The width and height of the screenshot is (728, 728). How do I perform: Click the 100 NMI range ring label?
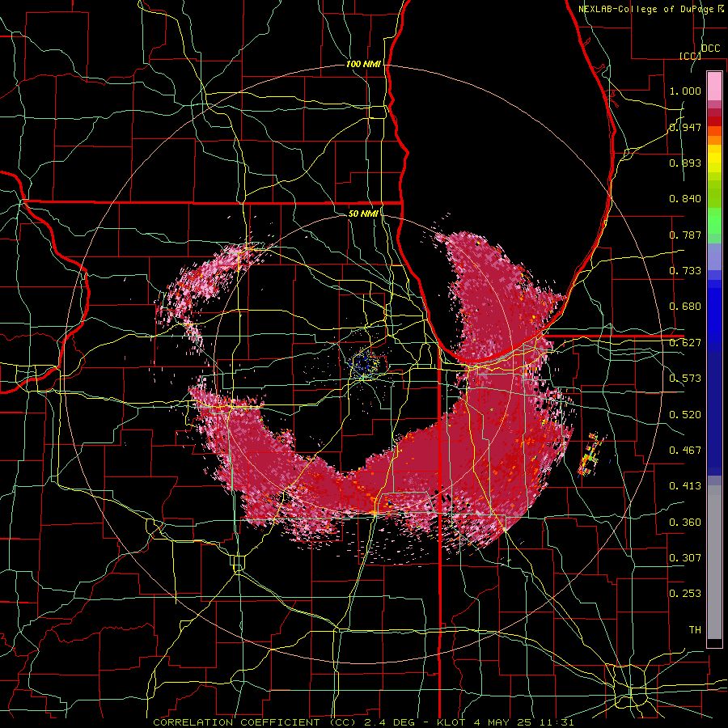click(363, 64)
